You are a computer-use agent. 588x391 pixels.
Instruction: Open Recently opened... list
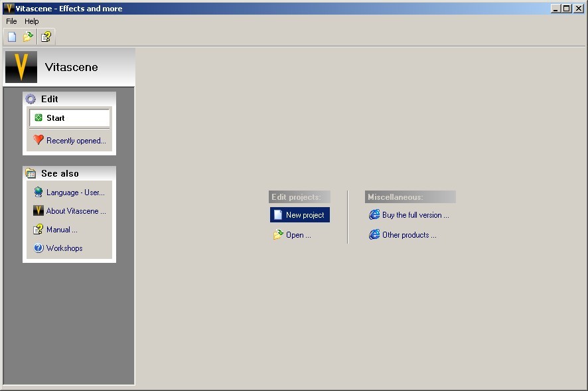coord(76,141)
